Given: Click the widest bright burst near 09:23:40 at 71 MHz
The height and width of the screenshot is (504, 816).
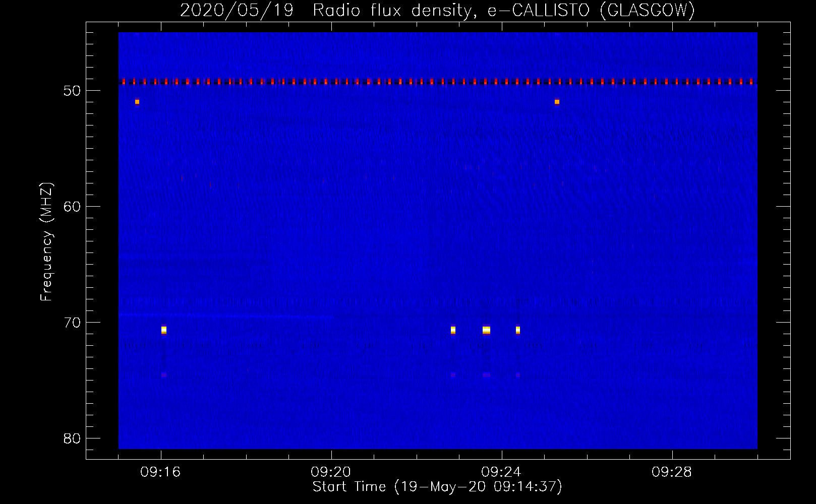Looking at the screenshot, I should pyautogui.click(x=486, y=330).
